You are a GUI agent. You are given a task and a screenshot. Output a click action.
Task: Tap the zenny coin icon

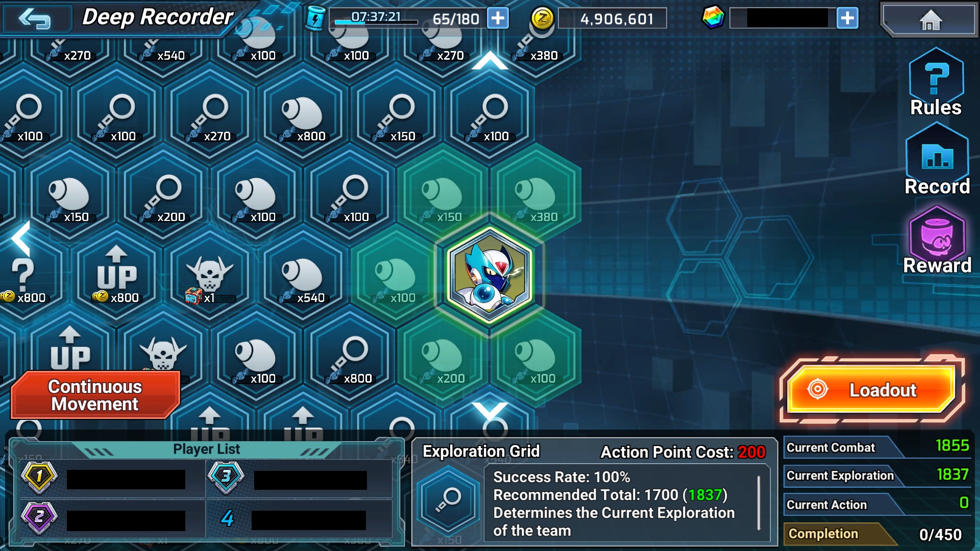coord(542,19)
